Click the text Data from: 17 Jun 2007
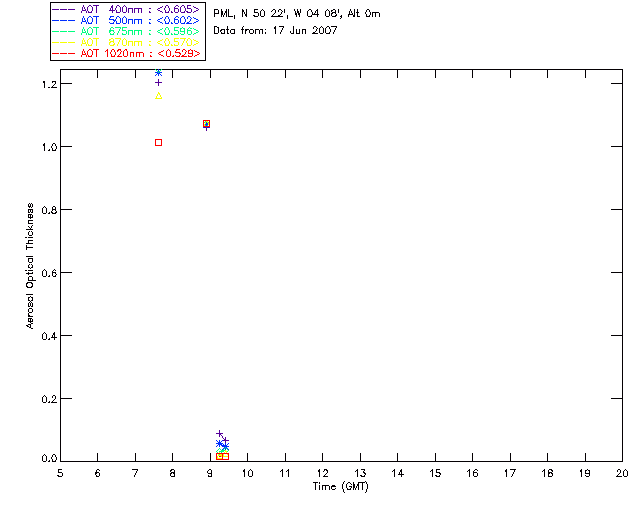The height and width of the screenshot is (512, 640). coord(276,31)
